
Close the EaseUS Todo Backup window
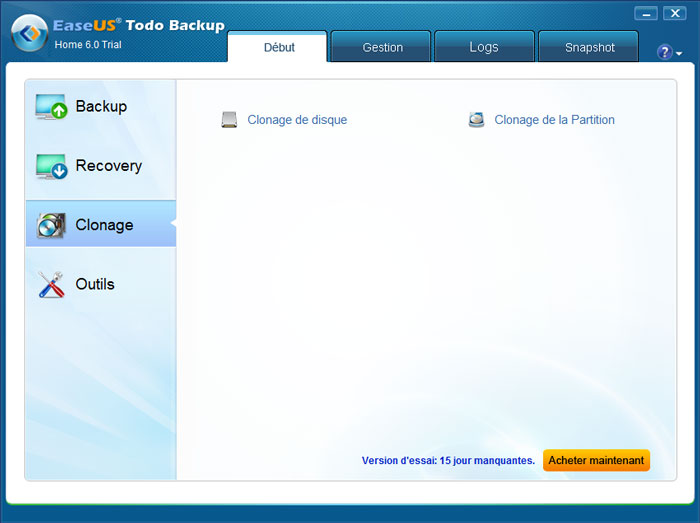(x=675, y=14)
